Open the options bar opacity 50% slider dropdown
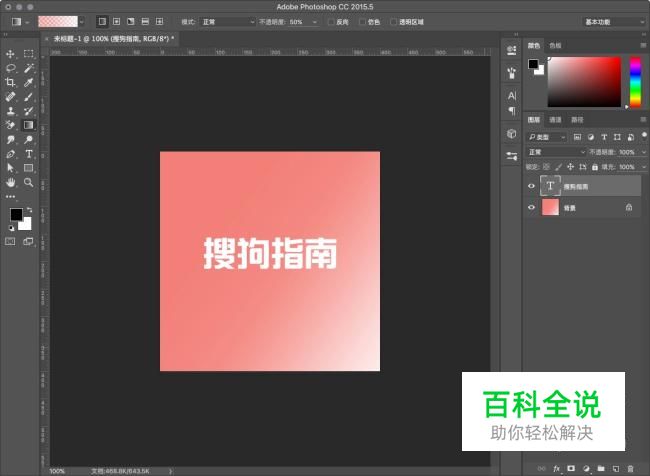This screenshot has width=650, height=476. tap(315, 22)
